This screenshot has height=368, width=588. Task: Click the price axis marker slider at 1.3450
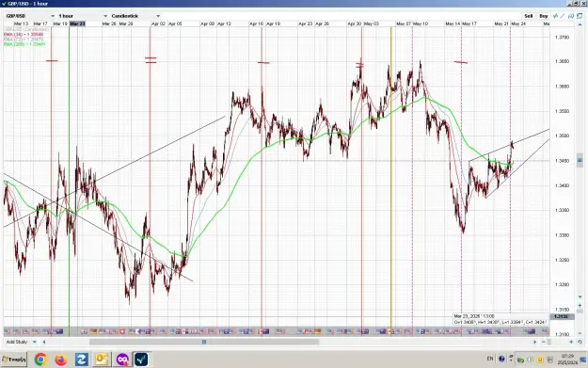click(x=580, y=161)
